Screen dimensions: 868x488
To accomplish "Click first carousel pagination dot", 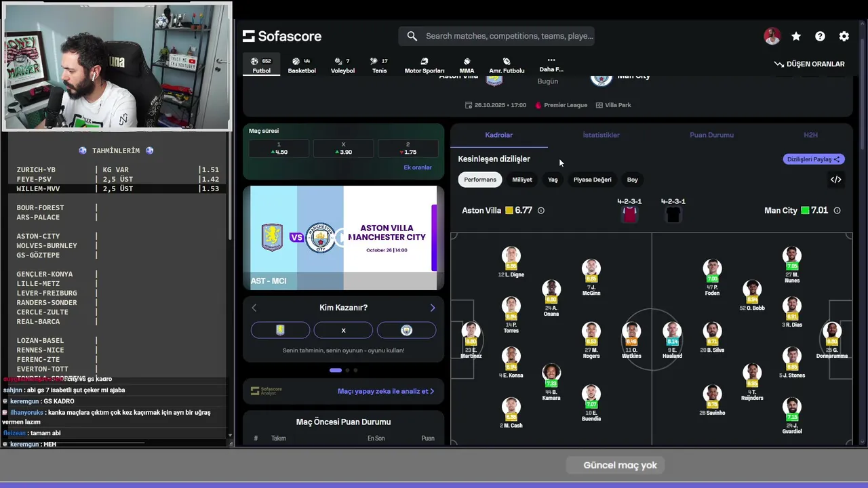I will pyautogui.click(x=336, y=370).
